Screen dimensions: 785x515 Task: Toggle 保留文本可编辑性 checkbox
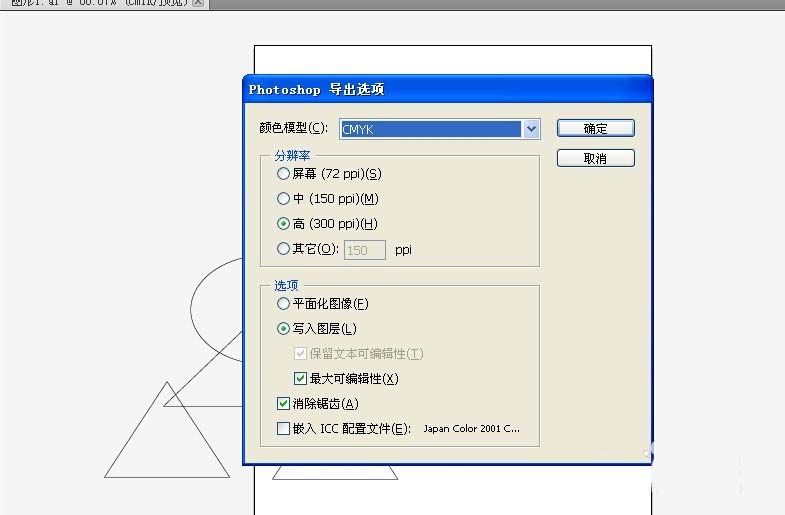(x=300, y=354)
